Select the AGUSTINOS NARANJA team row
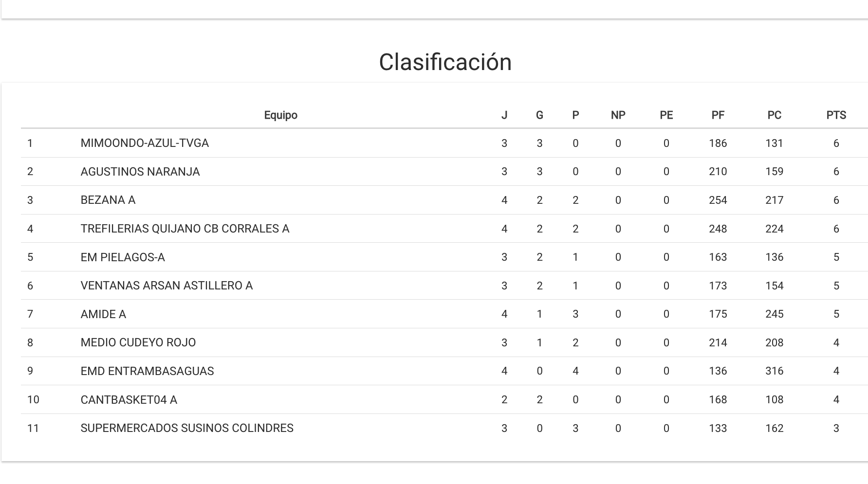 coord(140,172)
